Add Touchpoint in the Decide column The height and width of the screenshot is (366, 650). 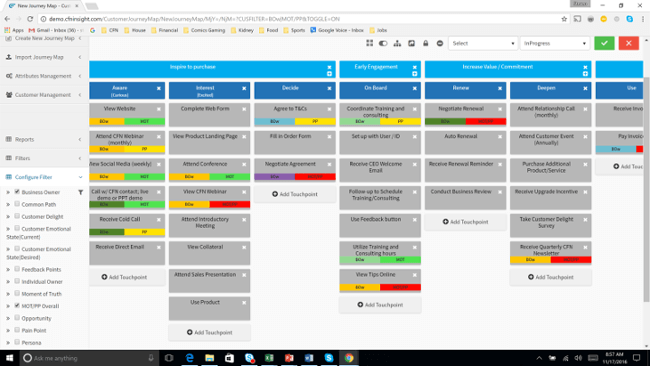[295, 194]
